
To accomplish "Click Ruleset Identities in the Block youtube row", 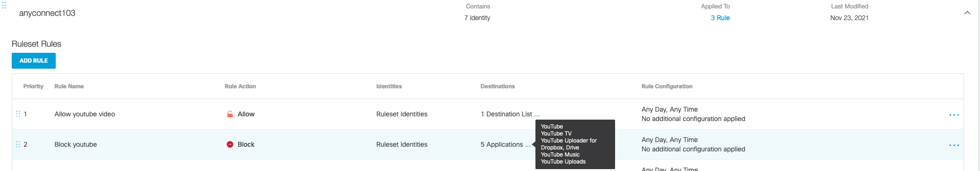I will tap(402, 144).
